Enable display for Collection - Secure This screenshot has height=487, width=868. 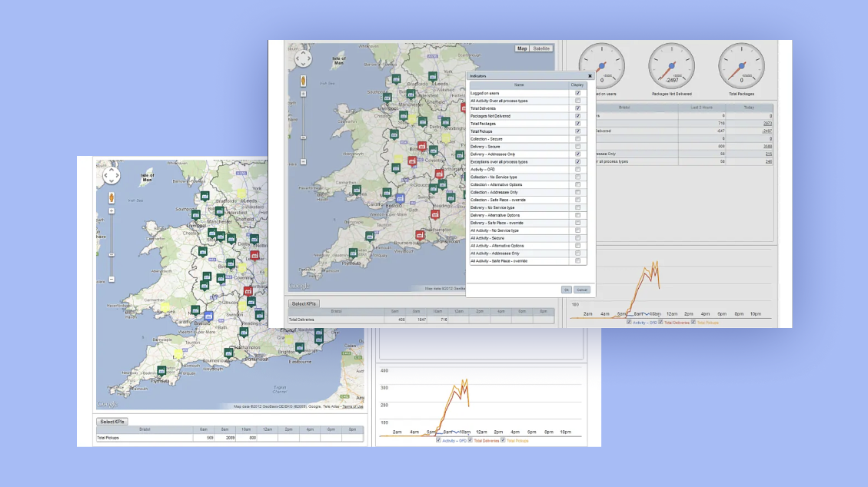click(x=577, y=139)
